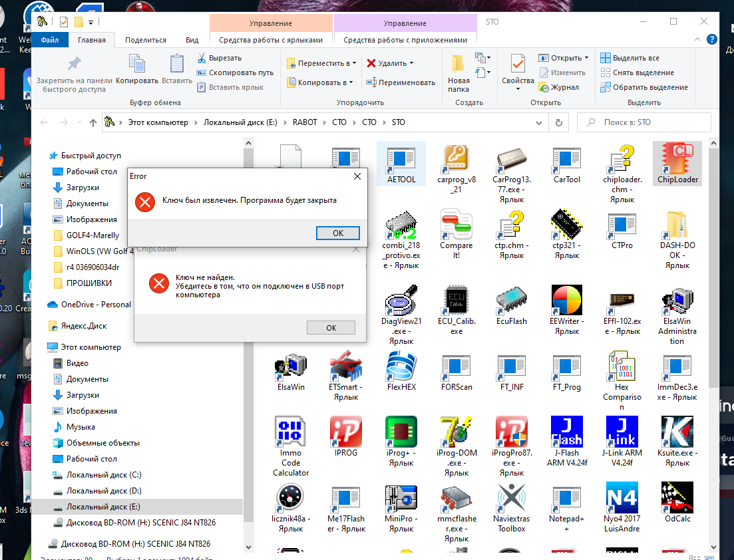734x560 pixels.
Task: Switch to the Вид ribbon tab
Action: point(192,40)
